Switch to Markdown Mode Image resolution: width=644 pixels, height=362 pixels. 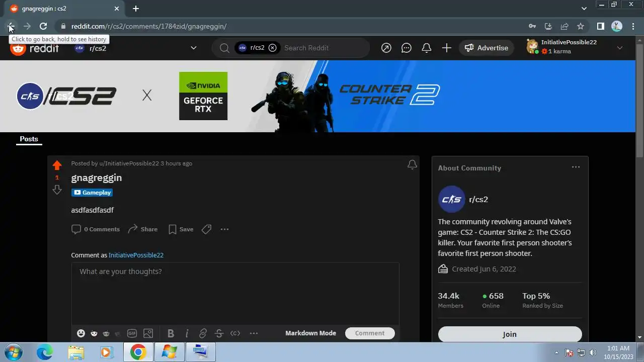coord(310,333)
